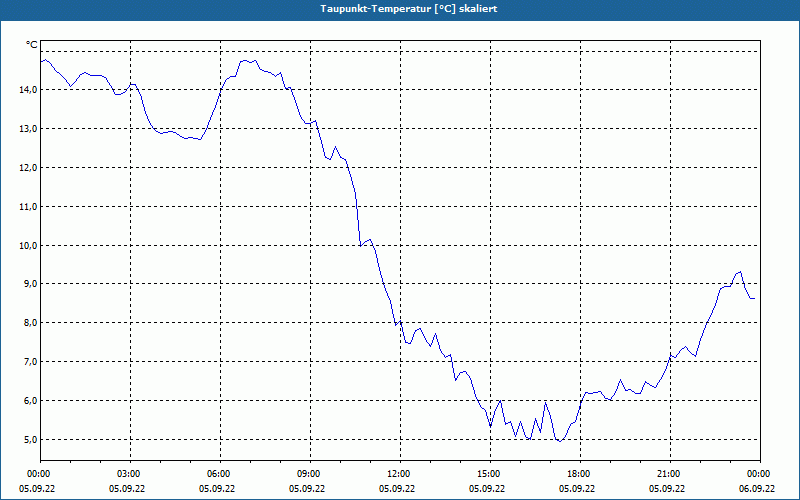Click the 11,0 y-axis value
Screen dimensions: 800x500
coord(29,207)
